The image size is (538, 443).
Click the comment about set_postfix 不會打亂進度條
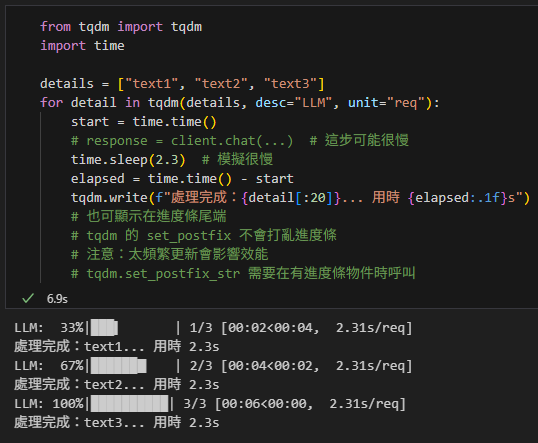coord(204,235)
